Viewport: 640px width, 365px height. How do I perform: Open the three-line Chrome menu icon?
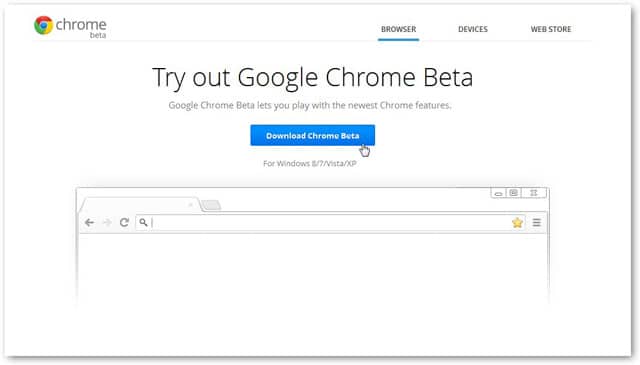coord(537,223)
